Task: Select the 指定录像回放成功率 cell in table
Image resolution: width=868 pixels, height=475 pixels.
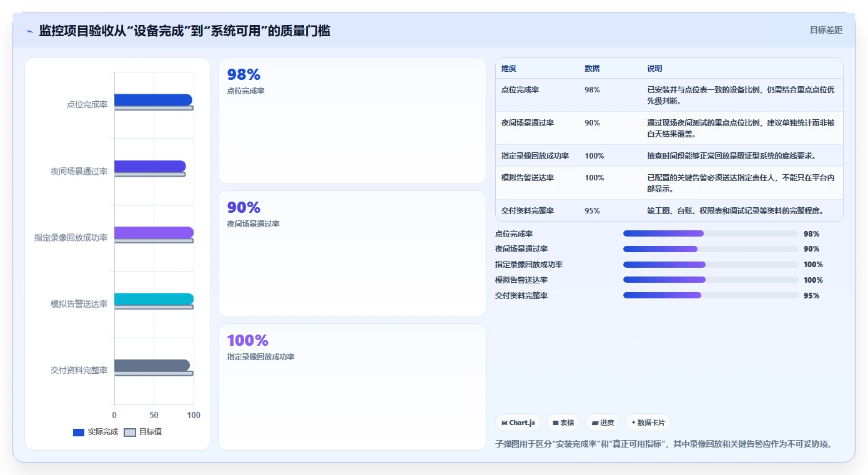Action: 535,156
